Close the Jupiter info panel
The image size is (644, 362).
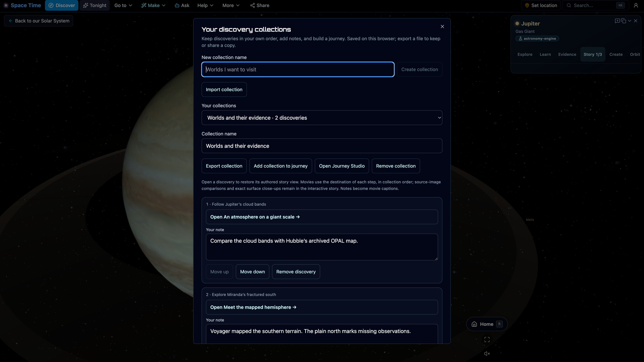pos(636,21)
